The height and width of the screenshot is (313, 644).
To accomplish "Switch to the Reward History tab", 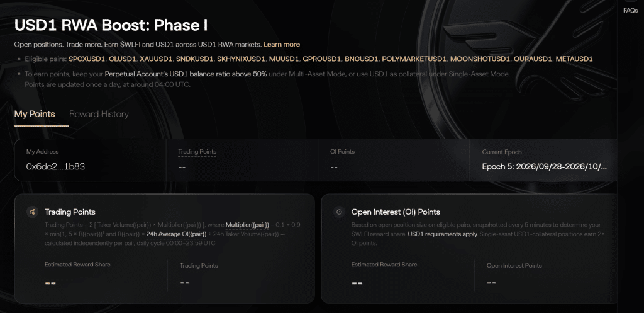I will (99, 114).
